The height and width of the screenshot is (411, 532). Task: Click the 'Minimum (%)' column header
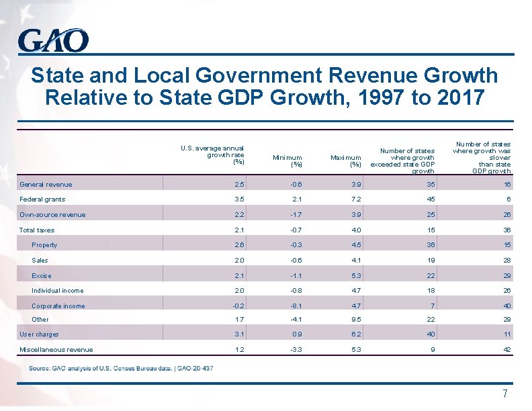click(x=287, y=161)
